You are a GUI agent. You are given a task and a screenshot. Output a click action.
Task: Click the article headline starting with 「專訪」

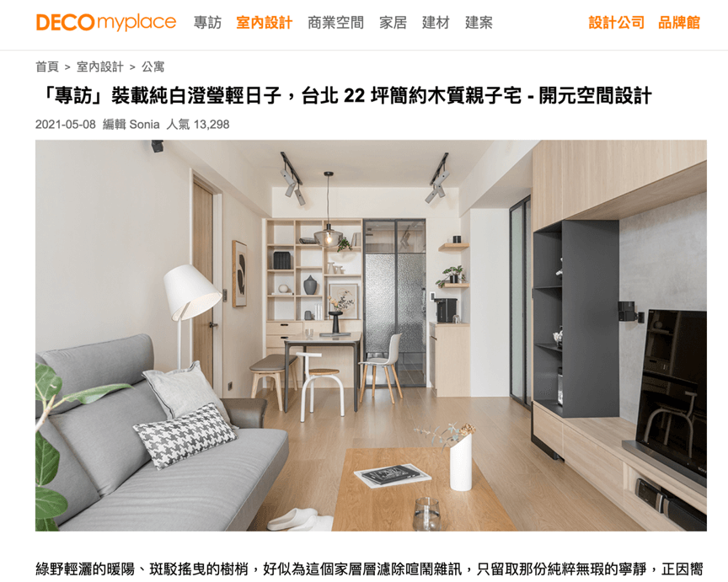[x=344, y=96]
